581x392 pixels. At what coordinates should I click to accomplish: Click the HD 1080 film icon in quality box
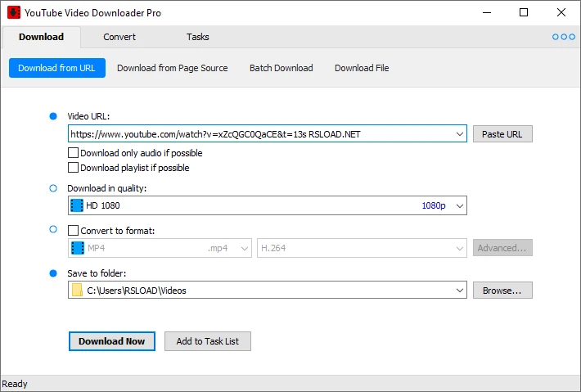coord(77,205)
